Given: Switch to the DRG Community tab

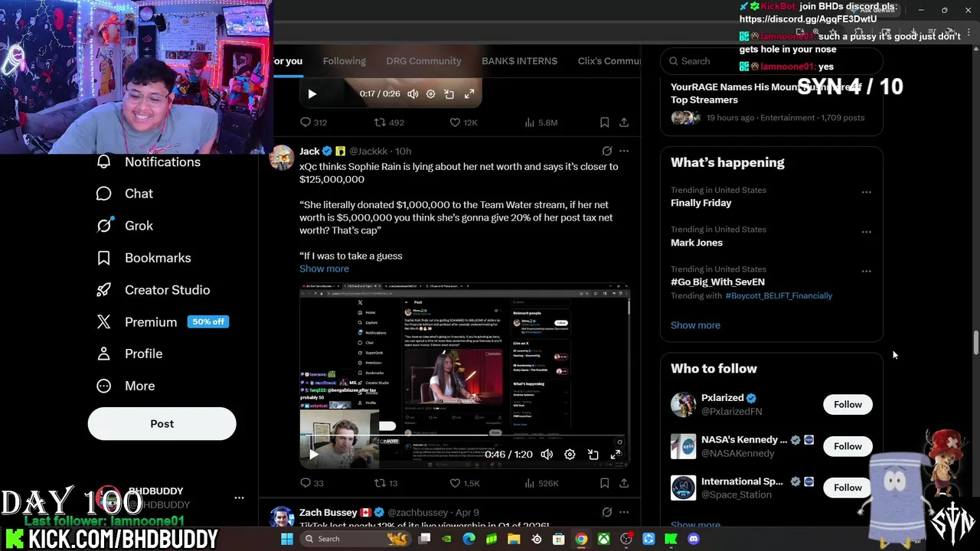Looking at the screenshot, I should pos(423,61).
